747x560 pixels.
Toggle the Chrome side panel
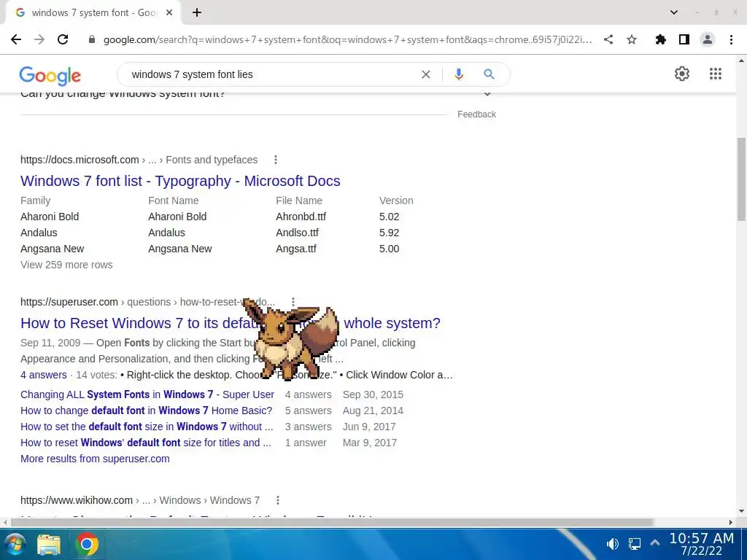tap(684, 39)
